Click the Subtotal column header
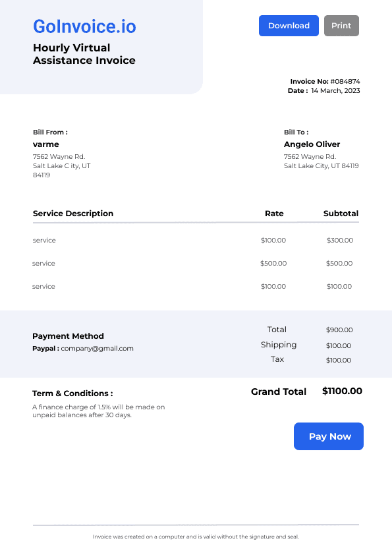Screen dimensions: 392x555 point(341,214)
